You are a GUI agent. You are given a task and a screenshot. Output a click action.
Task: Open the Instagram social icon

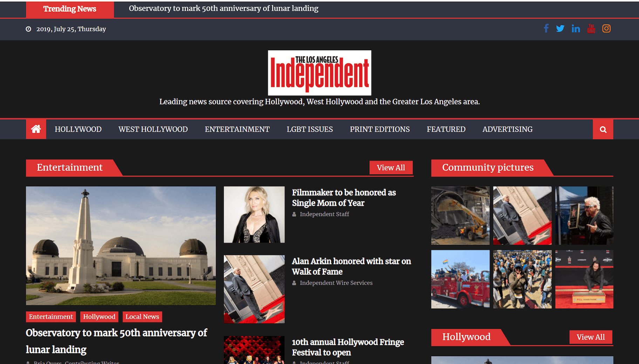coord(606,28)
